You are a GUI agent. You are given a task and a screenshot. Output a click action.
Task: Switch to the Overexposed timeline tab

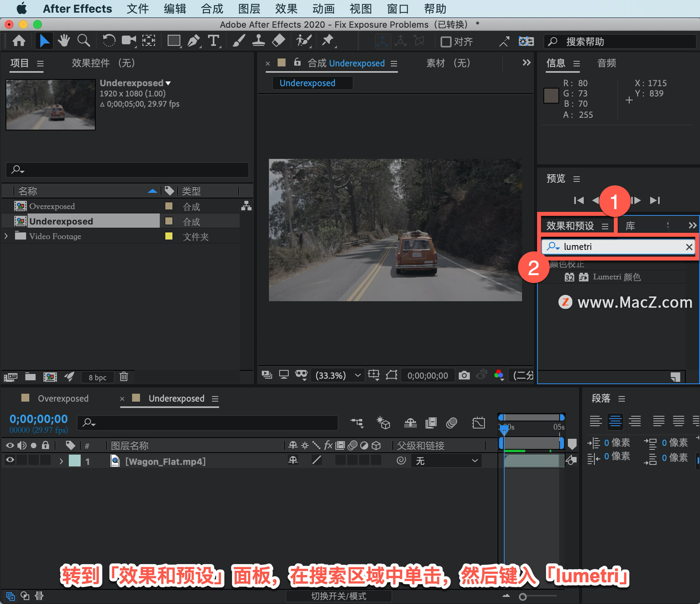pyautogui.click(x=63, y=398)
